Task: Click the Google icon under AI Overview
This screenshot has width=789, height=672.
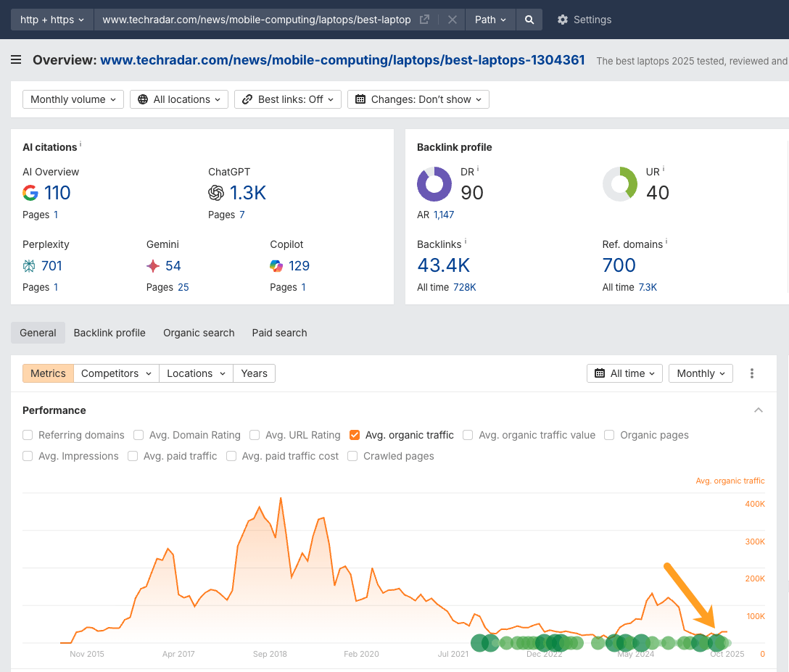Action: pyautogui.click(x=30, y=193)
